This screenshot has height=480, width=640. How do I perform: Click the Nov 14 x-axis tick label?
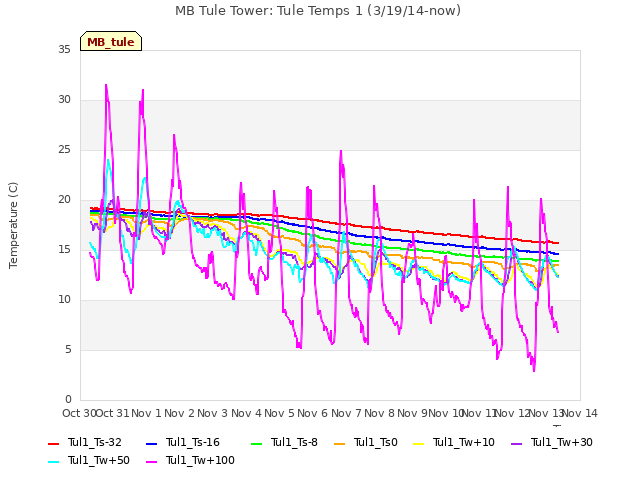click(x=580, y=413)
